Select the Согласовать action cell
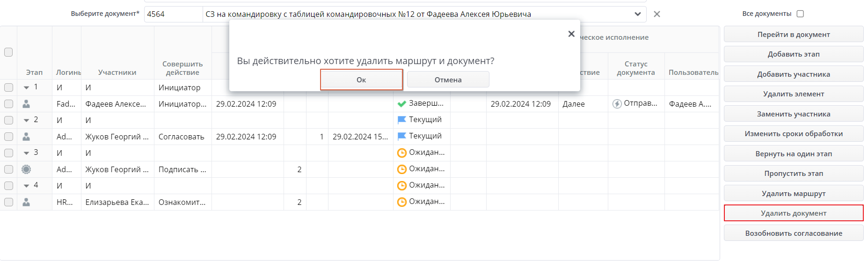Viewport: 868px width, 269px height. [x=182, y=137]
